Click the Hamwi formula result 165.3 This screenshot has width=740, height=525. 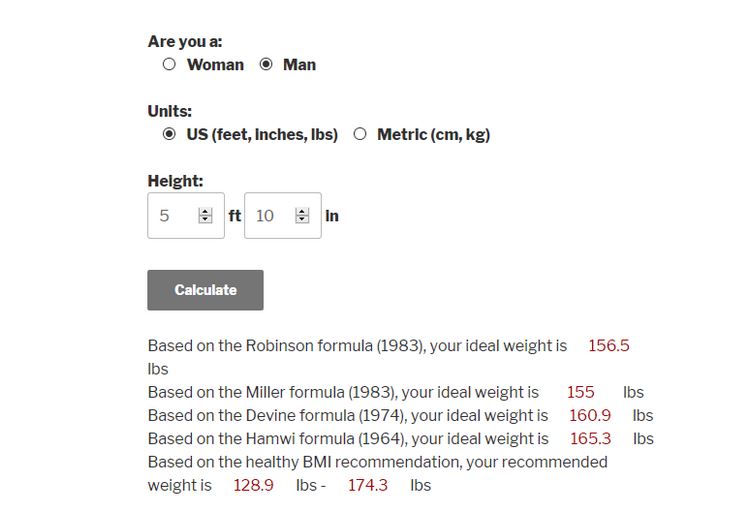pos(590,439)
